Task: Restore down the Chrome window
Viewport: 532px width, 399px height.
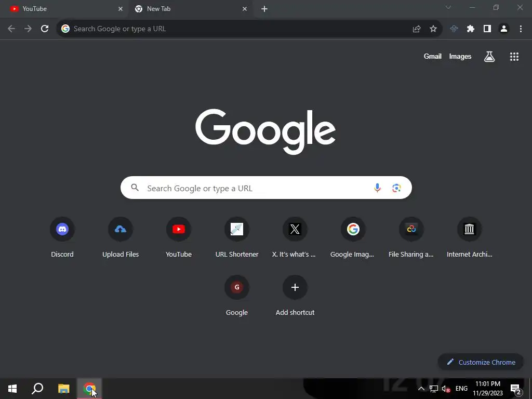Action: 496,7
